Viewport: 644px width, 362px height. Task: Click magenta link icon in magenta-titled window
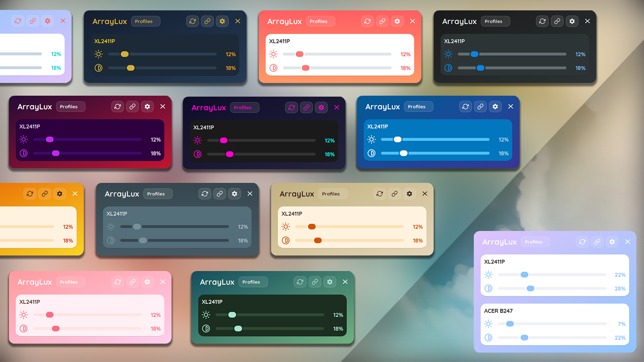[x=306, y=107]
